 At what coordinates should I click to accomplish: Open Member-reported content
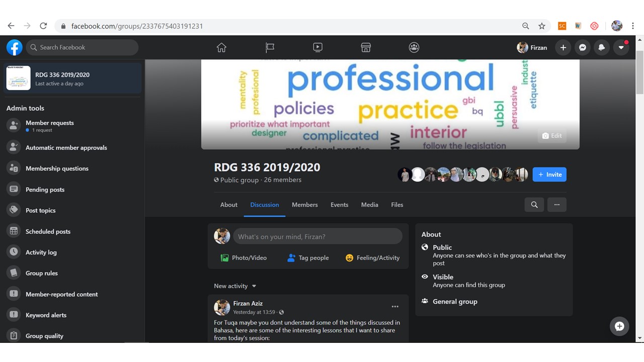pyautogui.click(x=72, y=294)
